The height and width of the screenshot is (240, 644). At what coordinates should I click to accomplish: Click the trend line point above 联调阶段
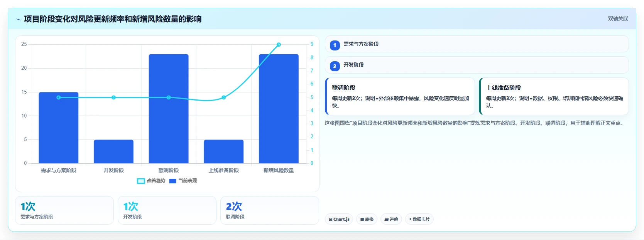(x=169, y=97)
